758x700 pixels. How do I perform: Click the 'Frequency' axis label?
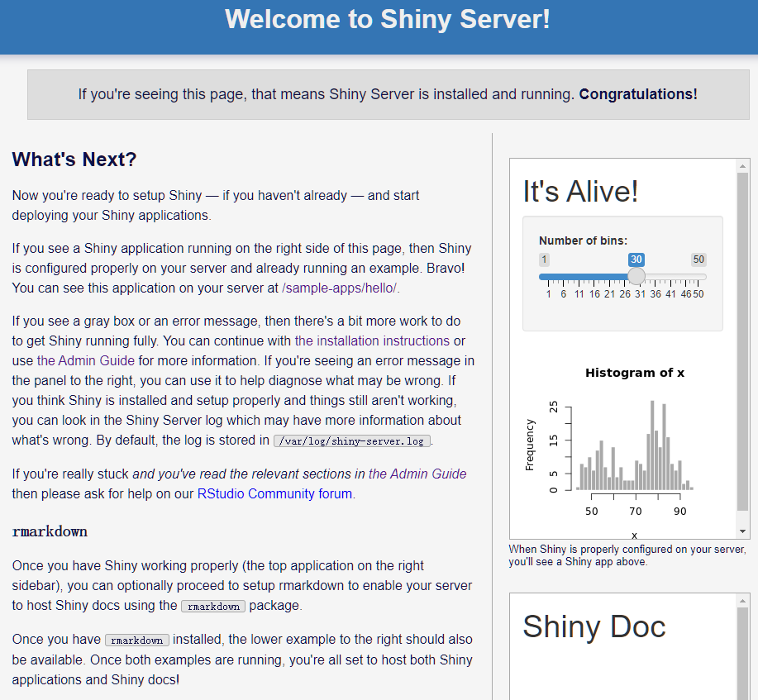(x=530, y=445)
